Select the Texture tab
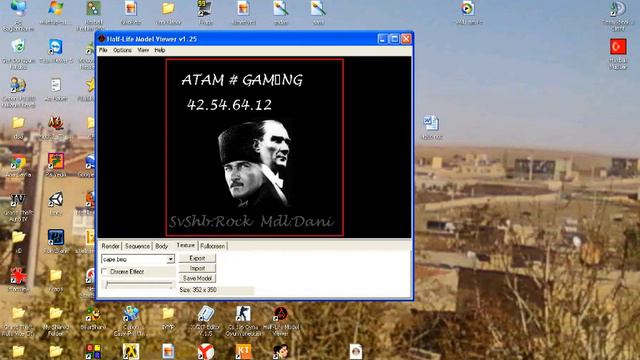640x360 pixels. point(185,245)
